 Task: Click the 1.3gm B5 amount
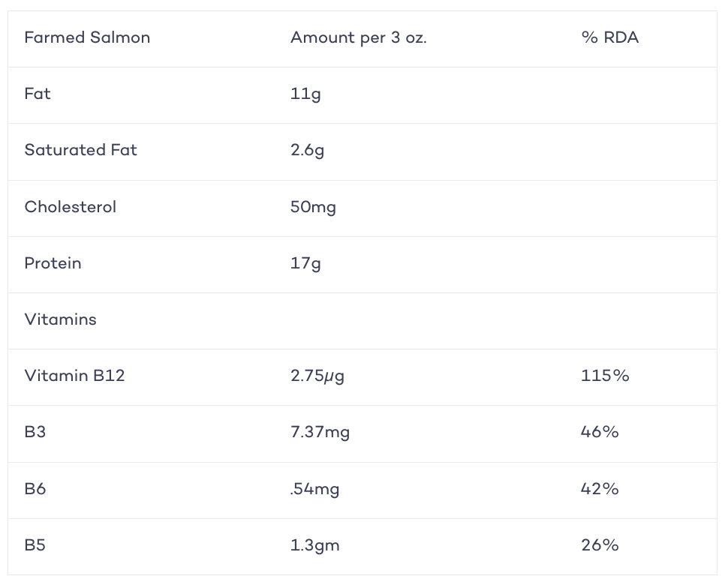(x=314, y=545)
